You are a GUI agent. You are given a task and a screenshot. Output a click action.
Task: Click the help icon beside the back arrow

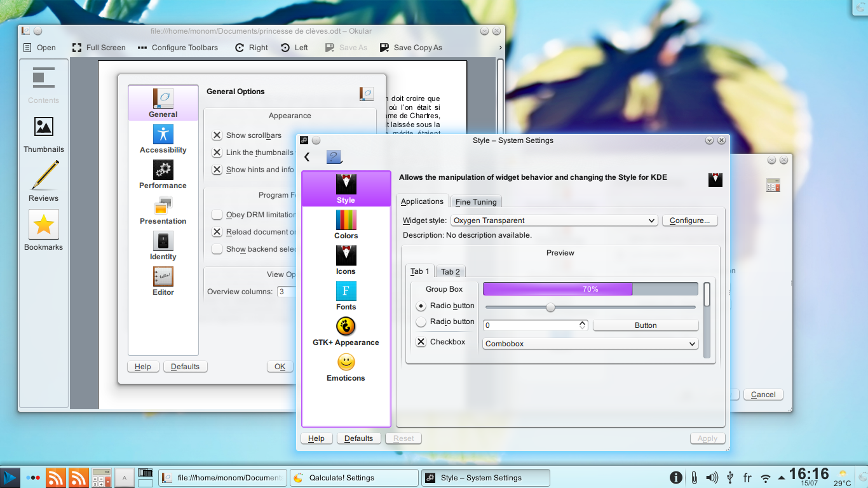(334, 157)
